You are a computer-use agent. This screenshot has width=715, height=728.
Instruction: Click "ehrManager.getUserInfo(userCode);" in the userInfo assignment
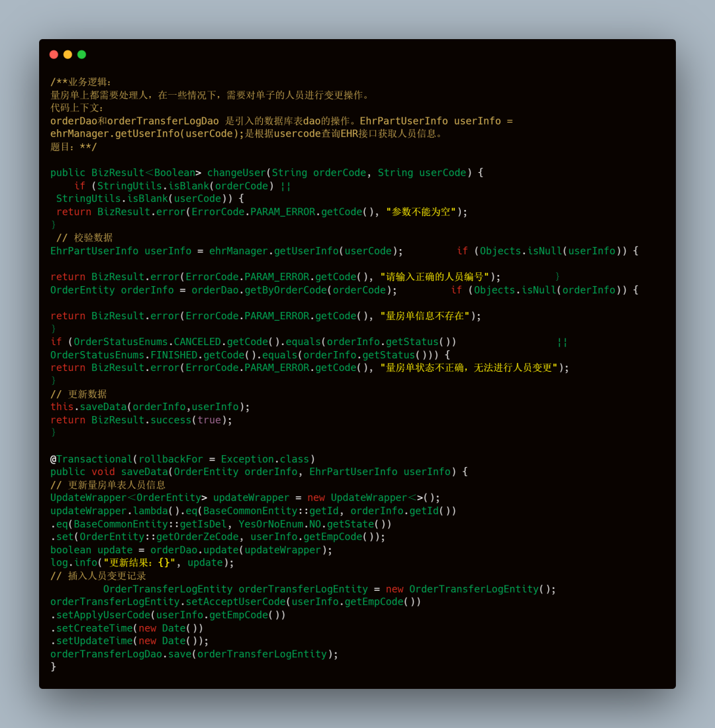[306, 251]
